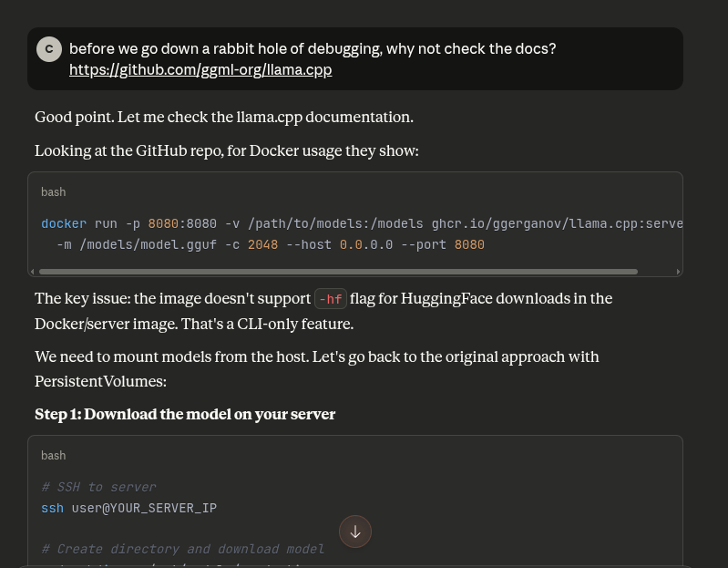Click the "The key issue" paragraph text

pyautogui.click(x=173, y=298)
